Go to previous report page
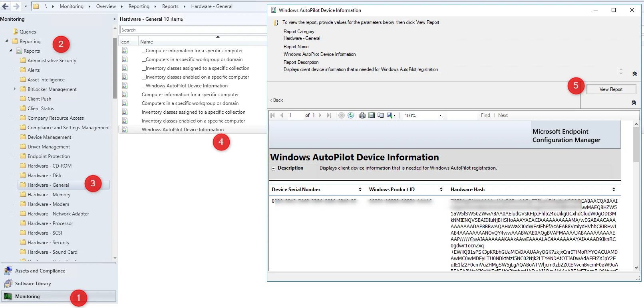The width and height of the screenshot is (644, 308). [282, 115]
